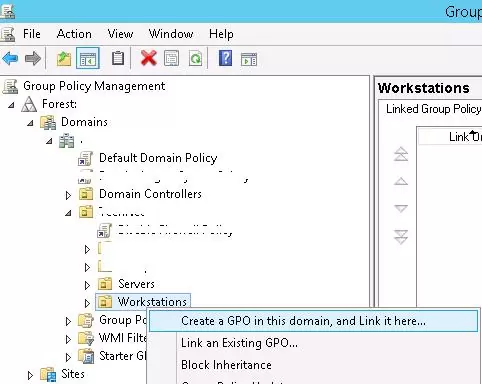Click the menu bar console icon beside File
Screen dimensions: 482x384
coord(8,34)
